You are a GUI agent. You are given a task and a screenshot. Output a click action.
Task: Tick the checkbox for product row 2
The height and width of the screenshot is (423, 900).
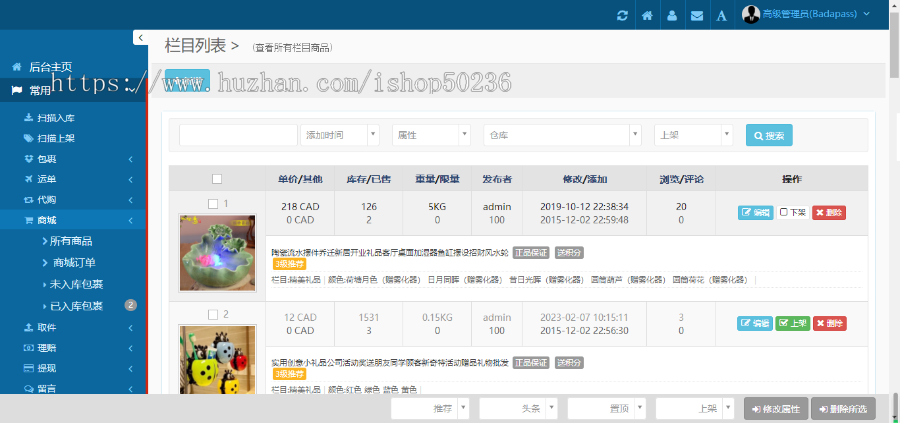click(x=212, y=315)
